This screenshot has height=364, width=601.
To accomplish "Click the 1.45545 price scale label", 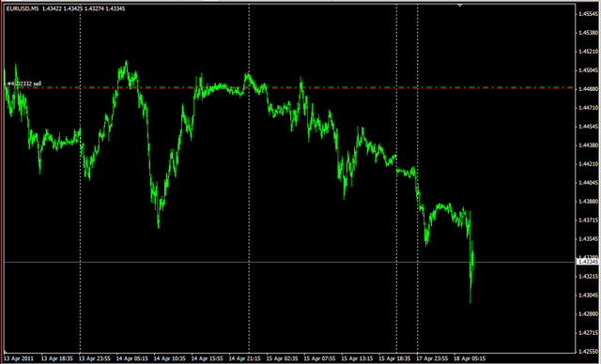I will pyautogui.click(x=589, y=14).
